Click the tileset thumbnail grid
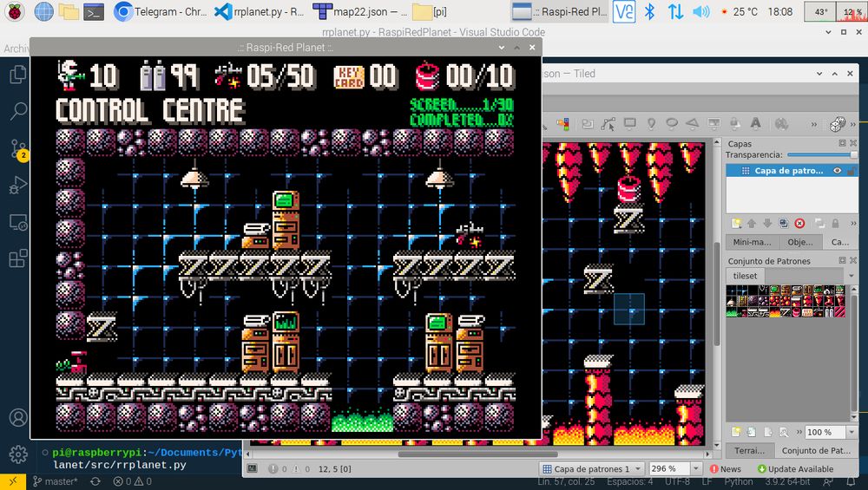The height and width of the screenshot is (490, 868). click(786, 302)
